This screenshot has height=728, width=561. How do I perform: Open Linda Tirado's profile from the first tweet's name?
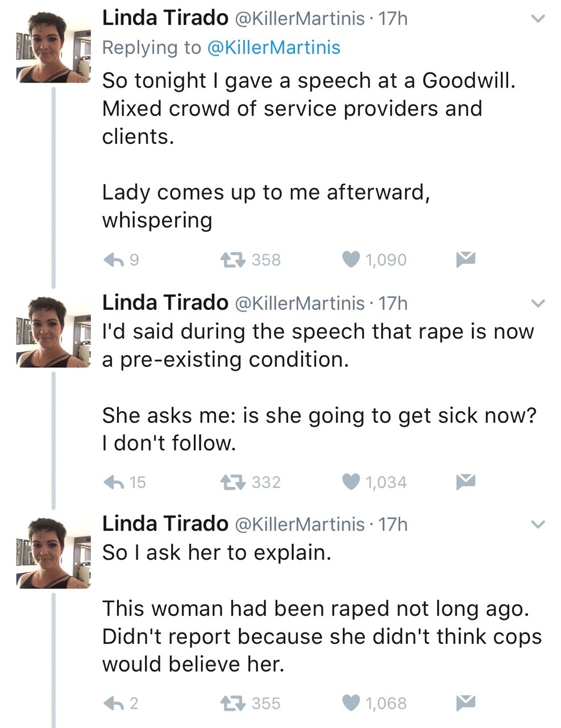pyautogui.click(x=165, y=18)
